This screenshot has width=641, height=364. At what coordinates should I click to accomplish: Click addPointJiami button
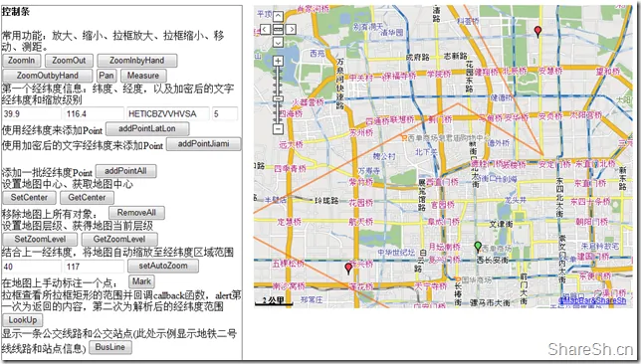(204, 144)
